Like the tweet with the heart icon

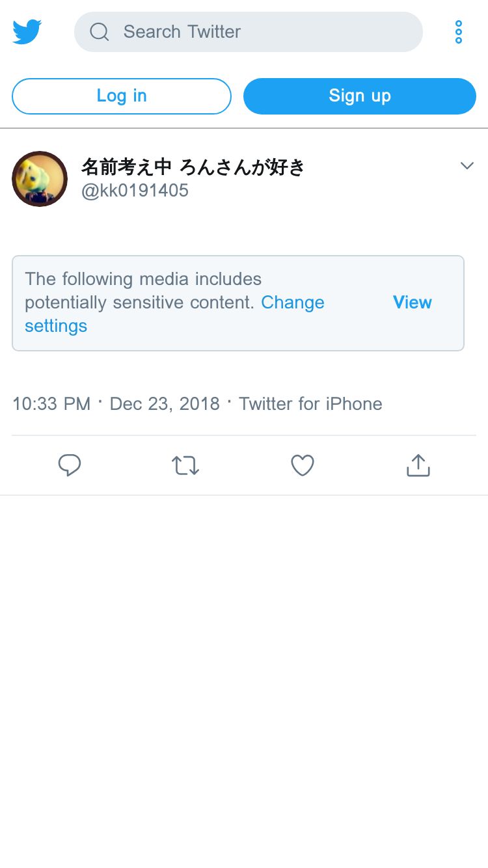pos(302,465)
